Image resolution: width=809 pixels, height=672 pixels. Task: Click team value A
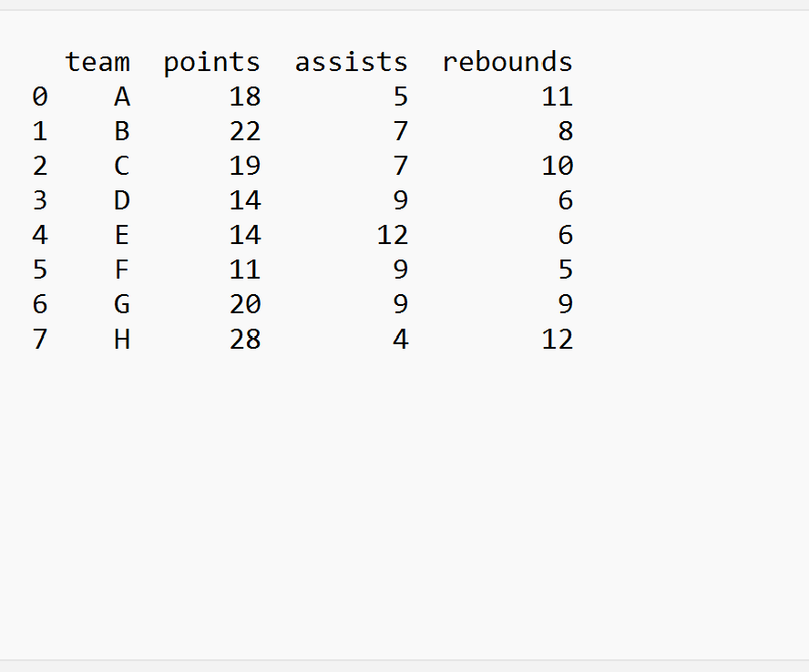122,97
